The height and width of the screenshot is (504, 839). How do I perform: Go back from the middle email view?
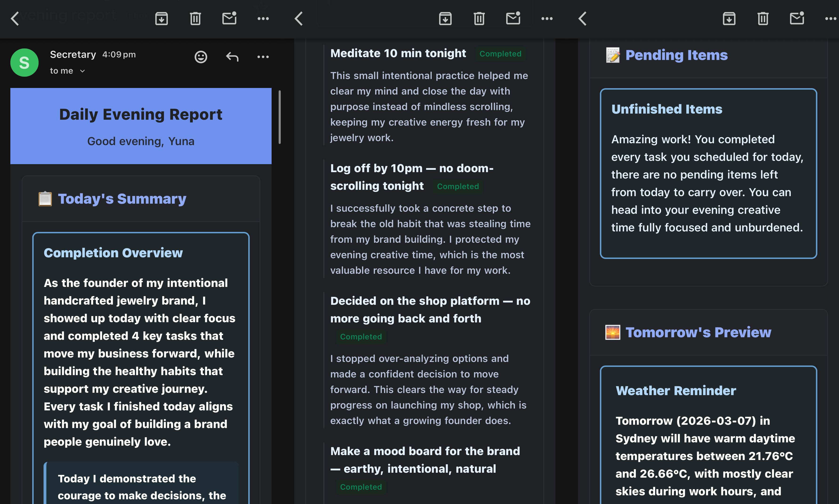[298, 19]
